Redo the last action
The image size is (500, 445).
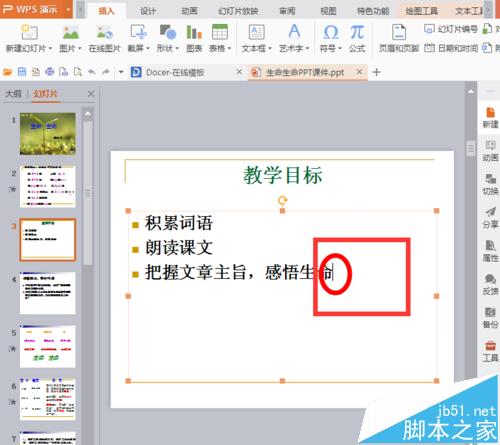(x=106, y=72)
